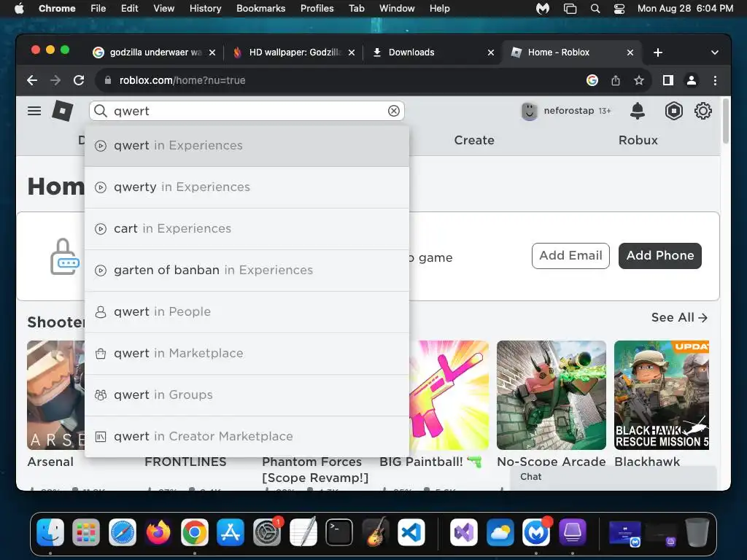Open the Trash in the dock
Screen dimensions: 747x560
tap(697, 532)
